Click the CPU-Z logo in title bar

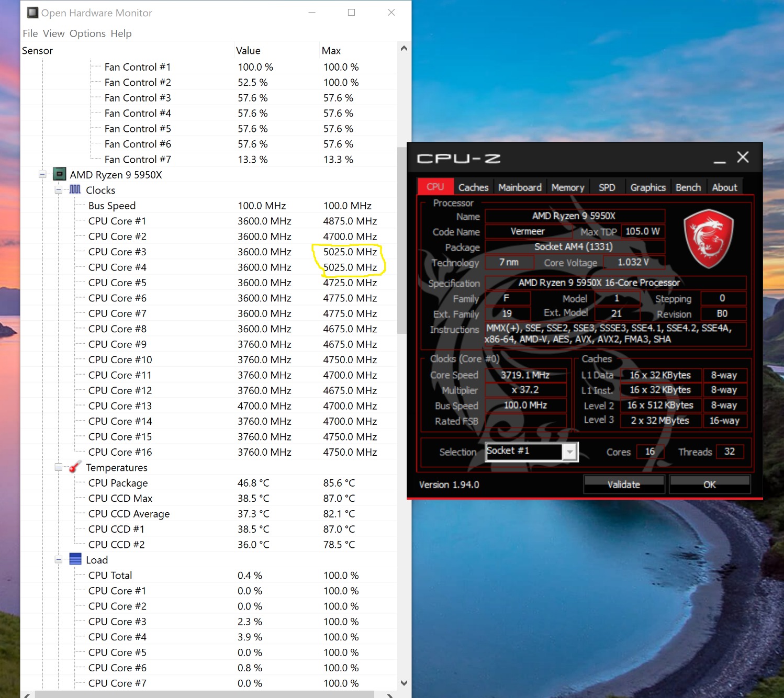coord(458,159)
